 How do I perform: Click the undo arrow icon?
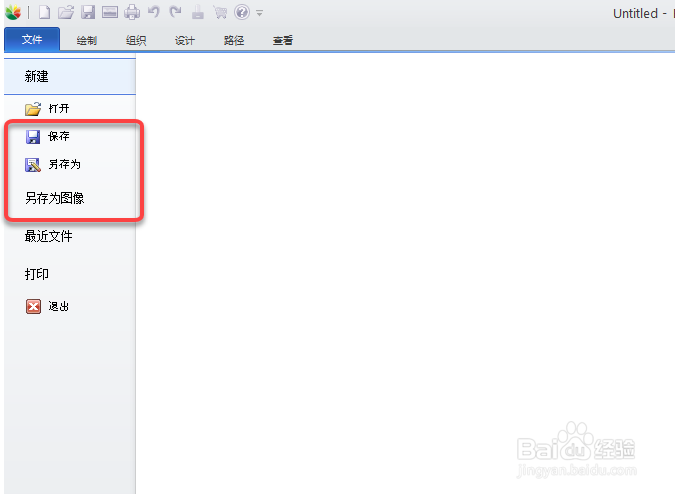[x=154, y=12]
